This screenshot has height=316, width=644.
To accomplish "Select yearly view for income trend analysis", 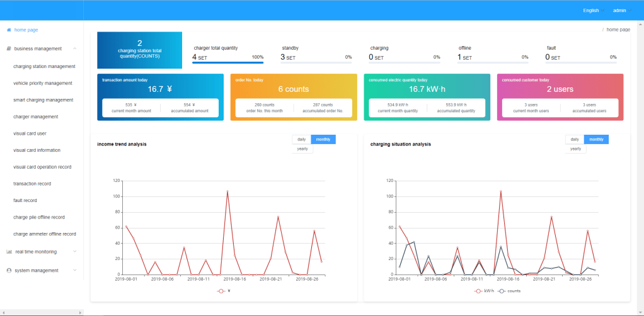I will (302, 149).
